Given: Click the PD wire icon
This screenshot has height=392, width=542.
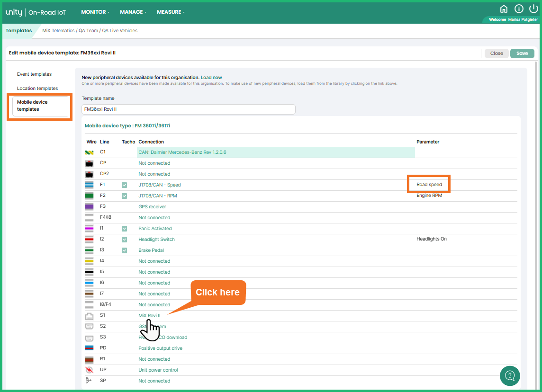Looking at the screenshot, I should coord(89,348).
